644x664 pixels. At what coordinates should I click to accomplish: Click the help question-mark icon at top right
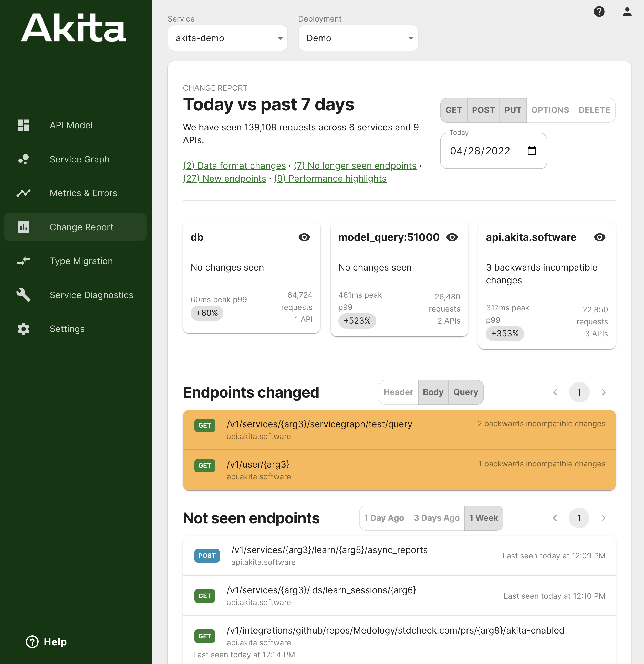tap(599, 12)
